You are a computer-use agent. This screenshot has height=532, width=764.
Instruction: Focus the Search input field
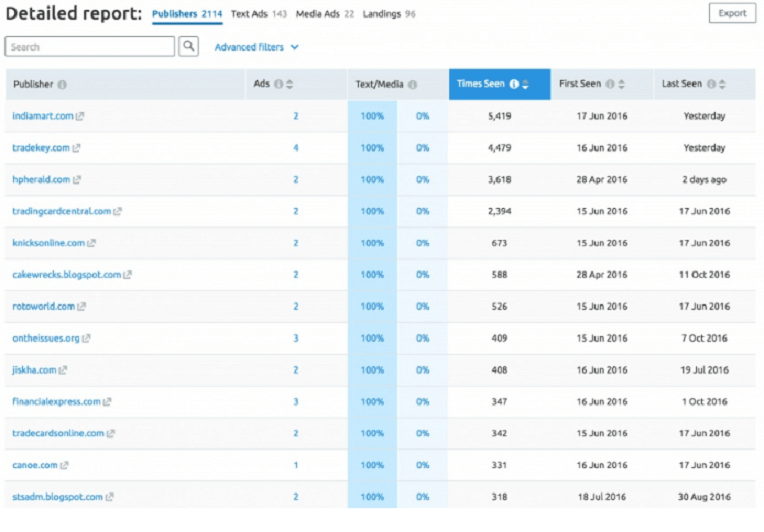click(90, 47)
